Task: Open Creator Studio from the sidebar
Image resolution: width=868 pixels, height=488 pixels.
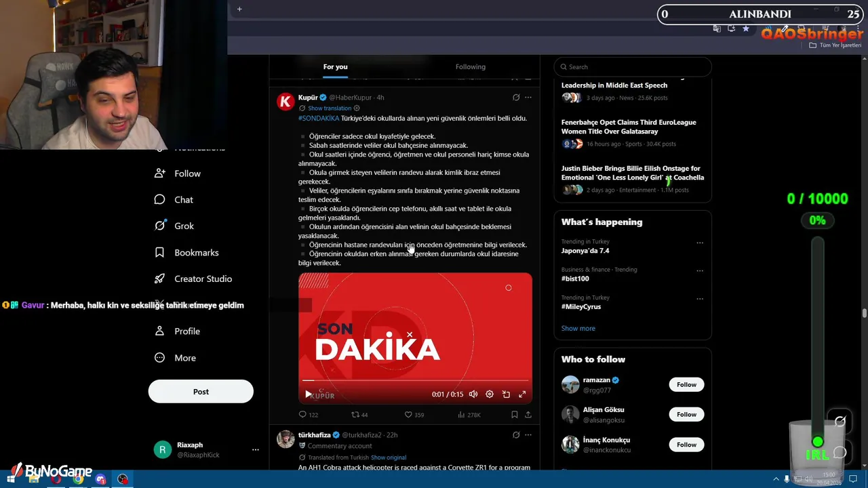Action: pyautogui.click(x=193, y=279)
